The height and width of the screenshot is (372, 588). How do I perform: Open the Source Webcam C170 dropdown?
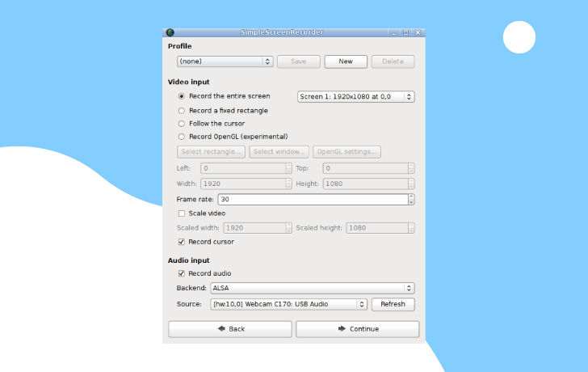[x=289, y=304]
